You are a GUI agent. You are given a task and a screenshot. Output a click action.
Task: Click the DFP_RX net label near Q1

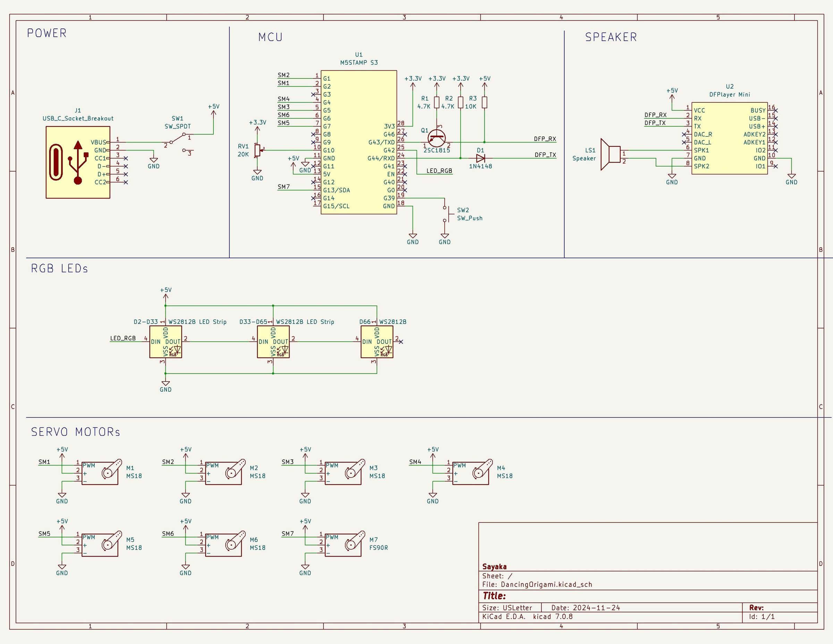[x=545, y=139]
